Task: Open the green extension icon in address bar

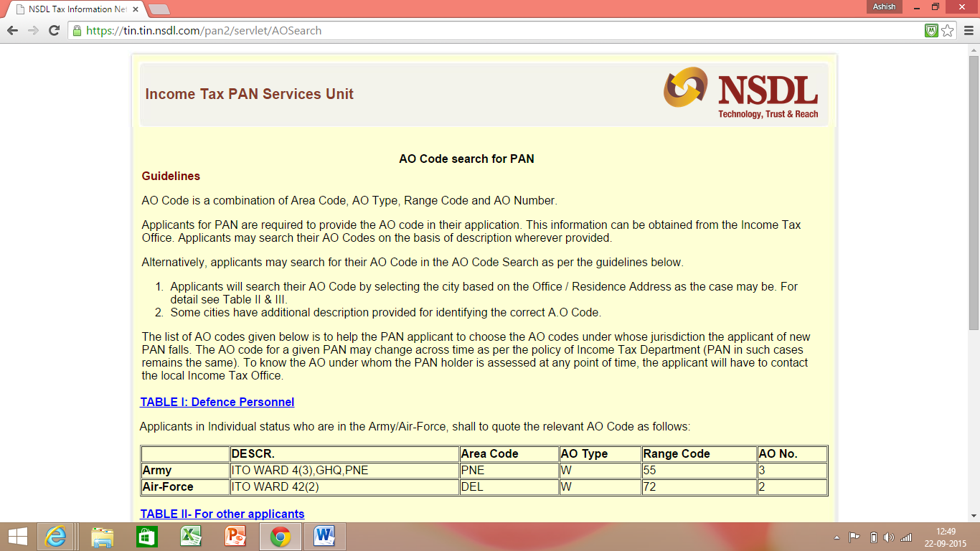Action: [x=932, y=31]
